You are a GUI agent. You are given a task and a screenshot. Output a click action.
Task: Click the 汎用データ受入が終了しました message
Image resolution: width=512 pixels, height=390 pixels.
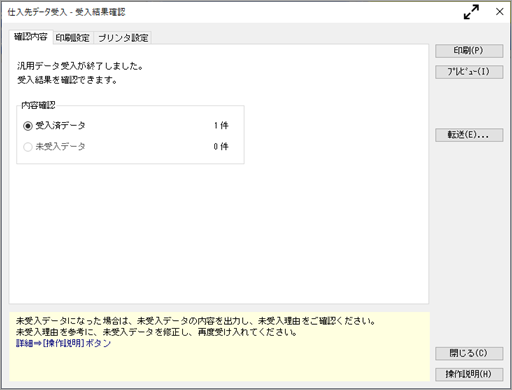[x=80, y=66]
